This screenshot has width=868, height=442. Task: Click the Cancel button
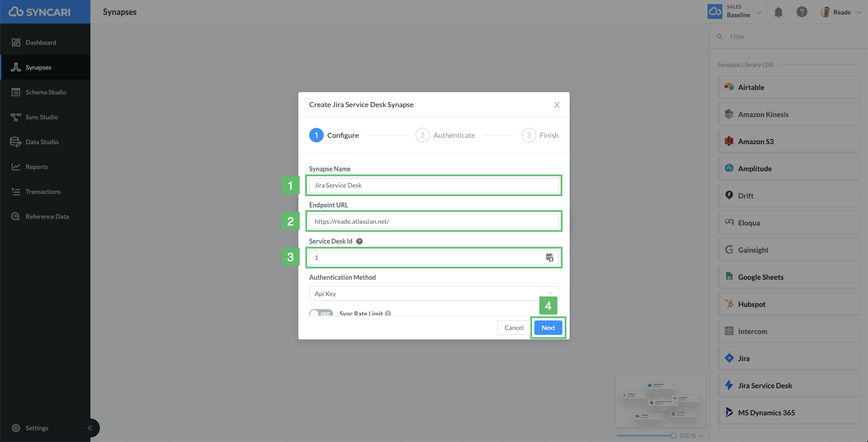[514, 328]
